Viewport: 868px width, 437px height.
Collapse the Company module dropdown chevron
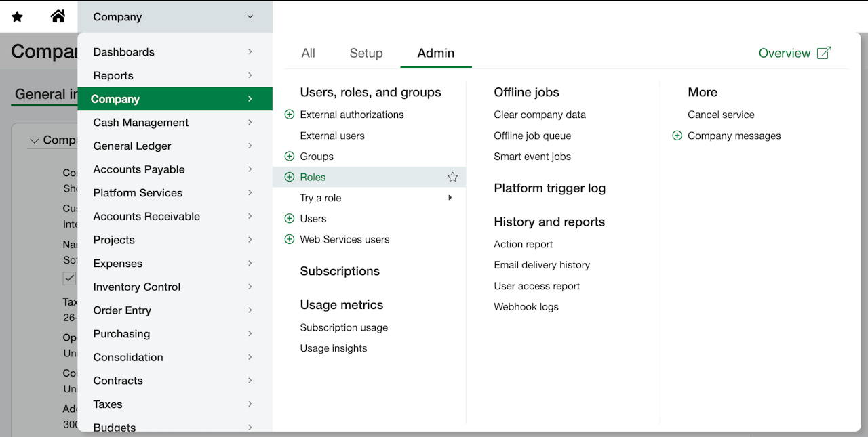pos(250,17)
